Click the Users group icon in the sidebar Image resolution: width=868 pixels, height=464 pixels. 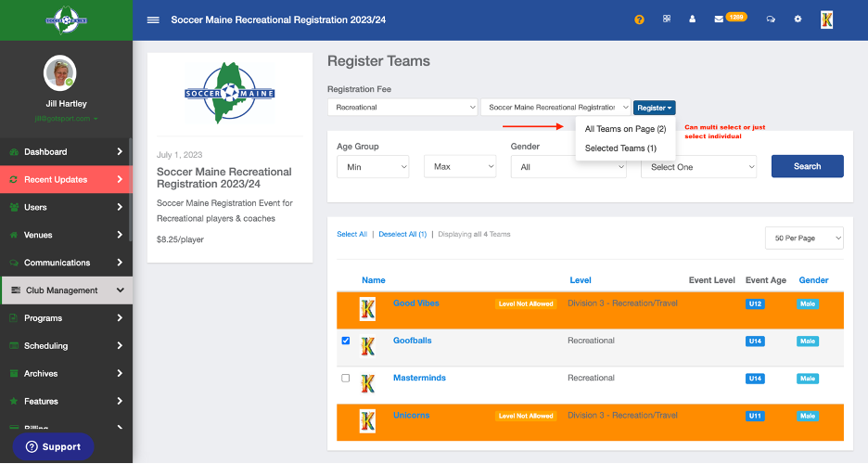14,207
